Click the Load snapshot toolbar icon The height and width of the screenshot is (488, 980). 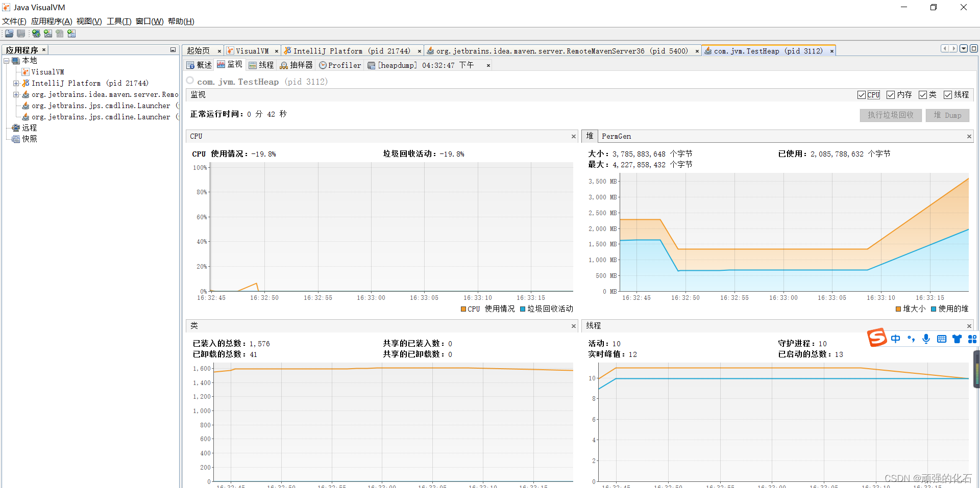point(9,34)
